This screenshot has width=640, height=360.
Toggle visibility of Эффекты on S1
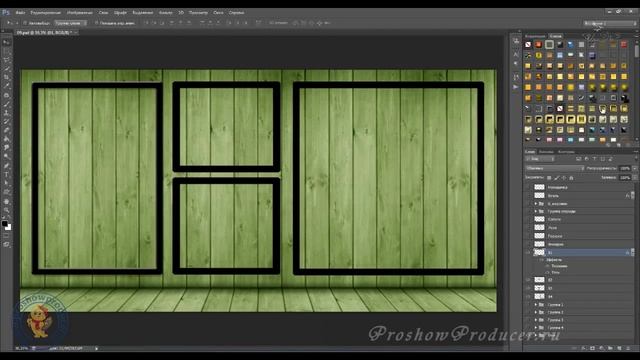tap(542, 260)
